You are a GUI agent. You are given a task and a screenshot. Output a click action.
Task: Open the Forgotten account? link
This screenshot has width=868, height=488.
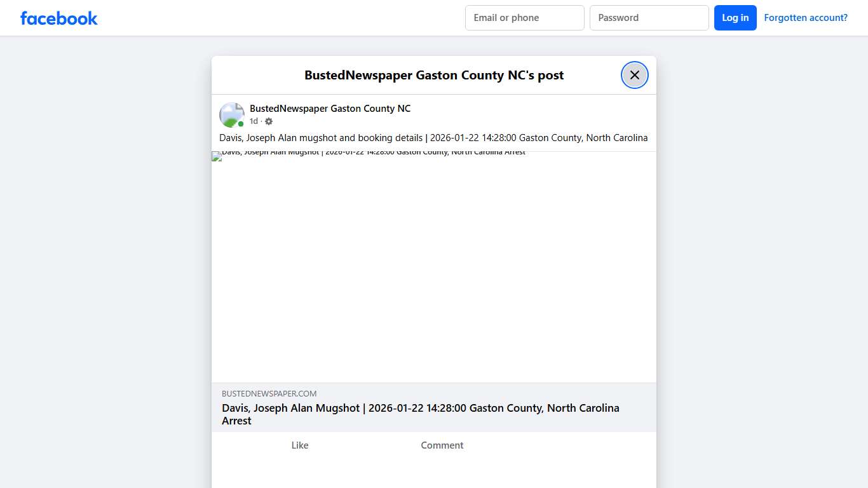[x=805, y=18]
